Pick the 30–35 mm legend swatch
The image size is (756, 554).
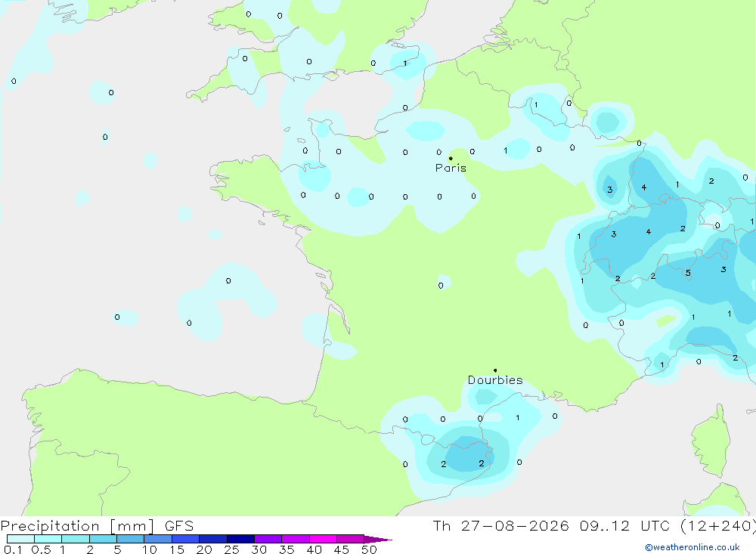pos(268,539)
